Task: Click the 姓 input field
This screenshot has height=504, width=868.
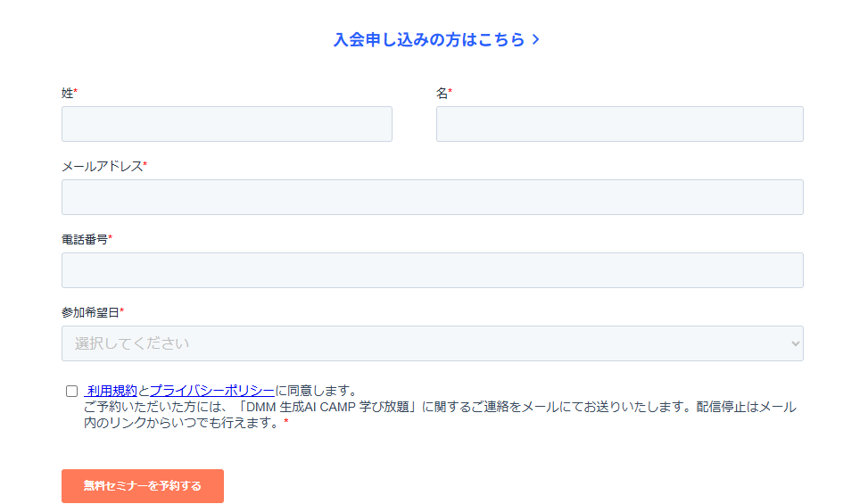Action: point(227,124)
